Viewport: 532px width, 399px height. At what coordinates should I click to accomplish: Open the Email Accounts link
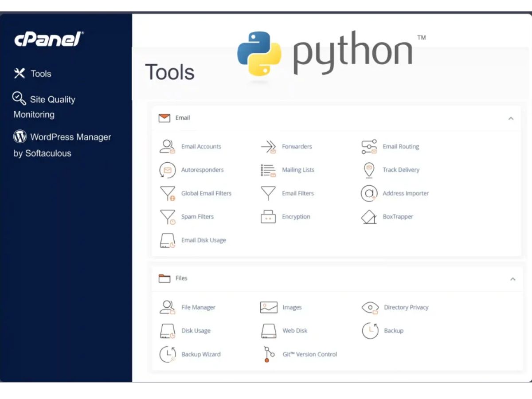[201, 147]
